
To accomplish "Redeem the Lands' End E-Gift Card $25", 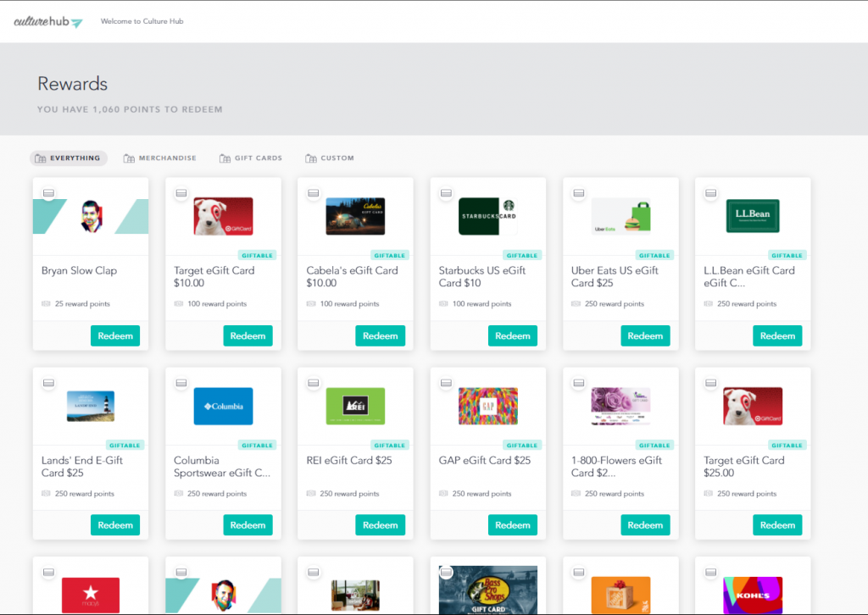I will click(x=115, y=525).
